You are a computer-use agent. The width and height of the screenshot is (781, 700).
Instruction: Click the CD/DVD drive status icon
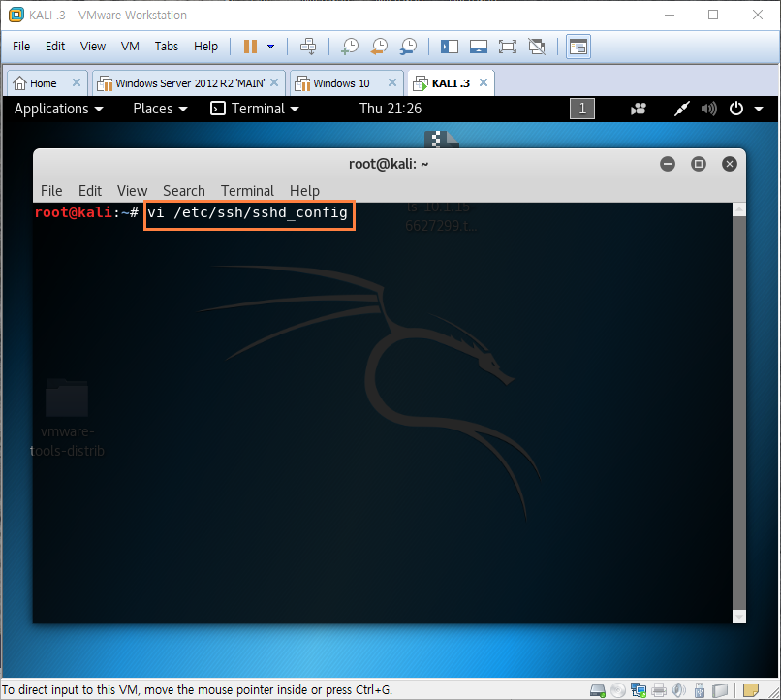point(617,690)
